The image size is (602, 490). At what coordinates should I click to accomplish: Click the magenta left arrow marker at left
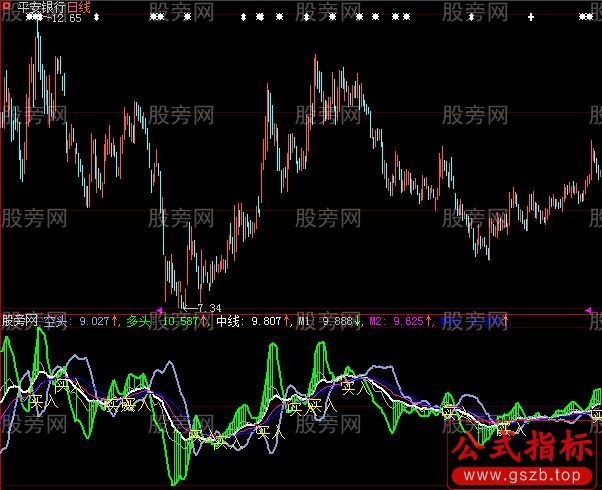click(x=159, y=313)
